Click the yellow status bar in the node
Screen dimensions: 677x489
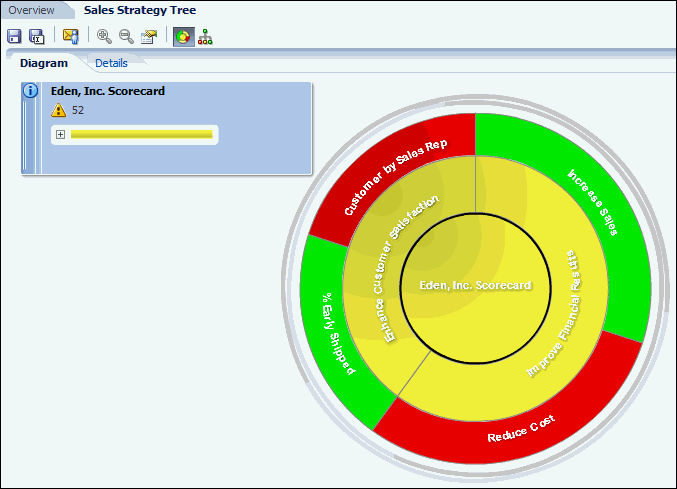(x=142, y=135)
